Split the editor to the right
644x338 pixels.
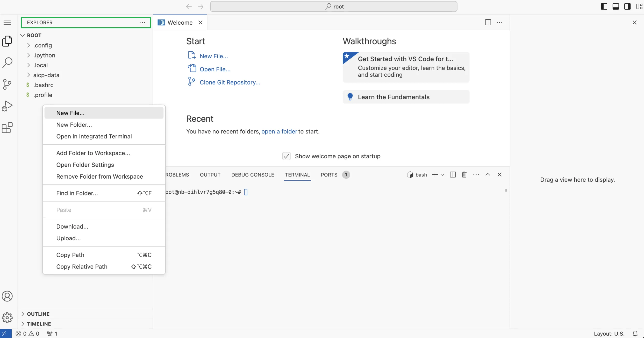(x=488, y=22)
